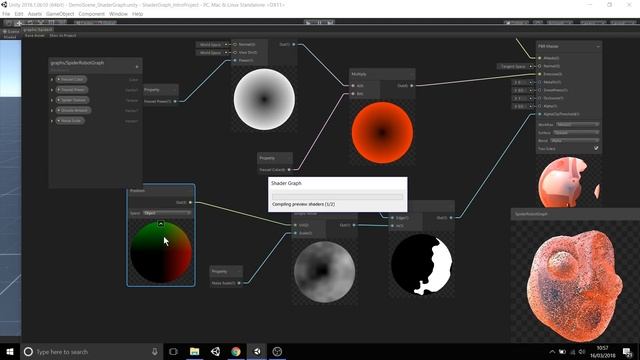
Task: Open the Window menu
Action: click(118, 14)
